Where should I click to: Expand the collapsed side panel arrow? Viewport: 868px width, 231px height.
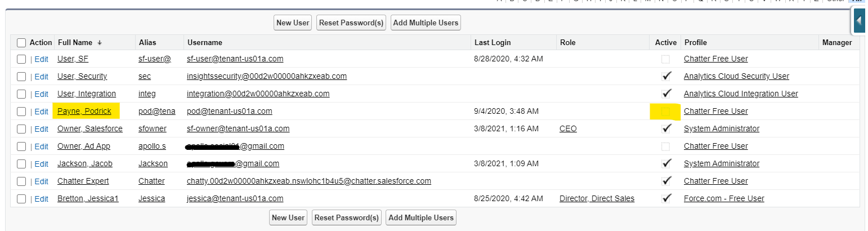(x=860, y=21)
